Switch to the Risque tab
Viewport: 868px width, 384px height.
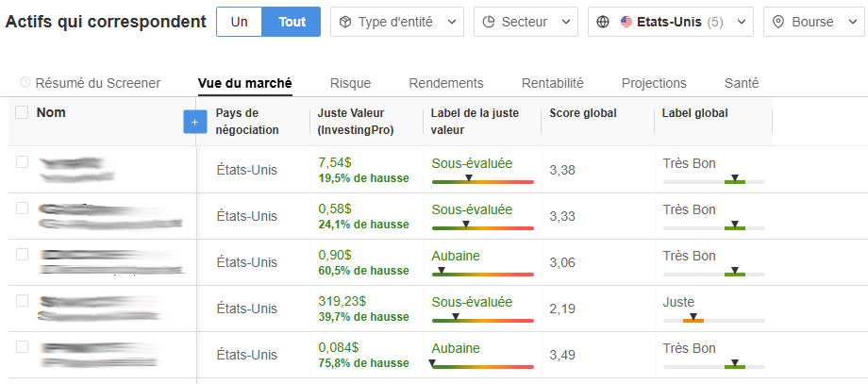[x=350, y=83]
